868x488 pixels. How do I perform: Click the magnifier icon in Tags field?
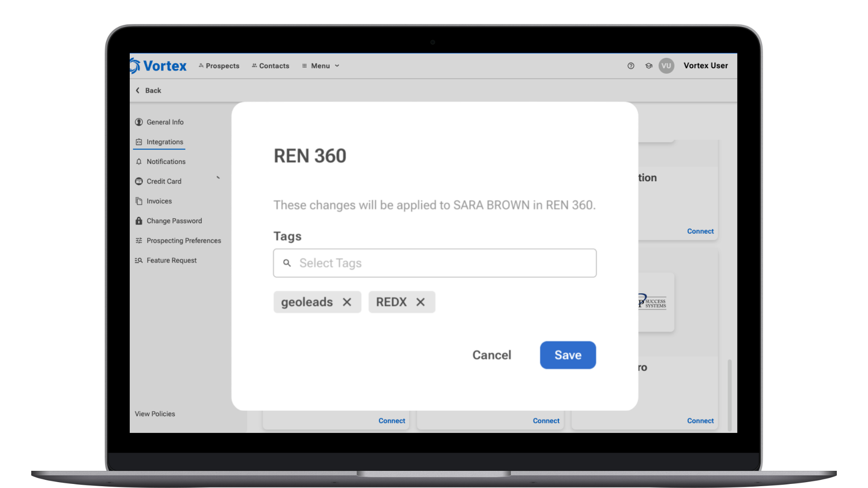pos(287,263)
